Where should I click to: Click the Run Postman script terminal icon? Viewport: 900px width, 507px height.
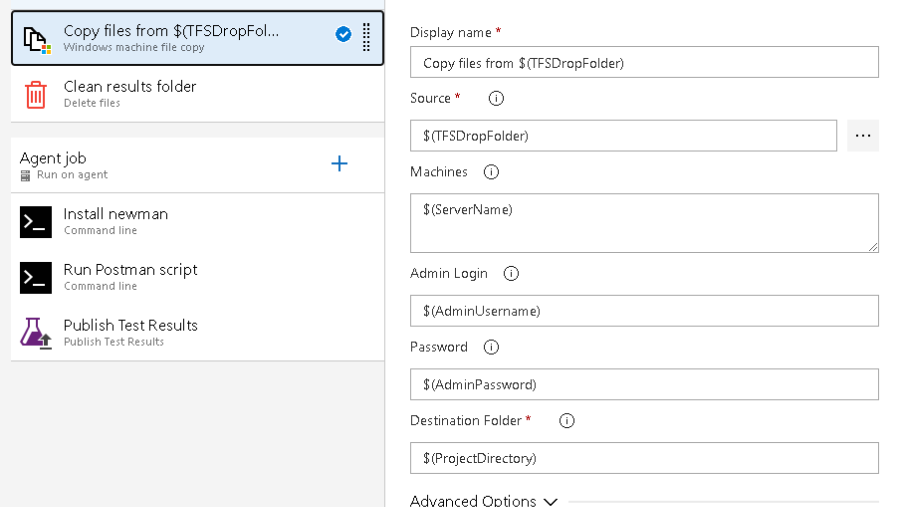tap(36, 278)
